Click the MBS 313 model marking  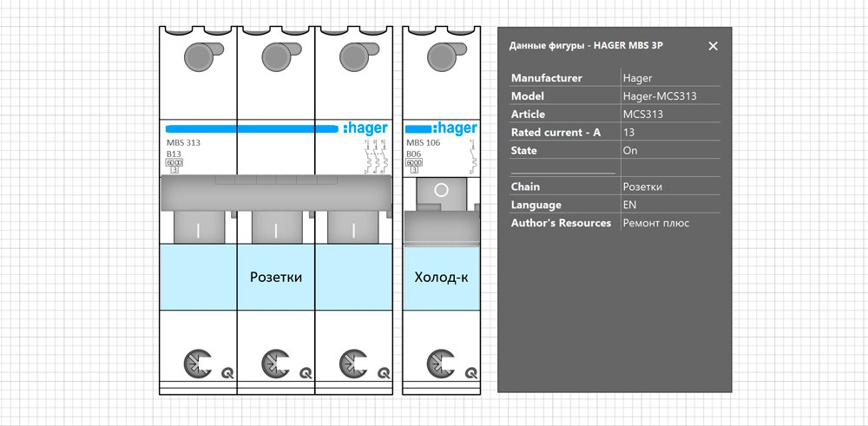(183, 143)
